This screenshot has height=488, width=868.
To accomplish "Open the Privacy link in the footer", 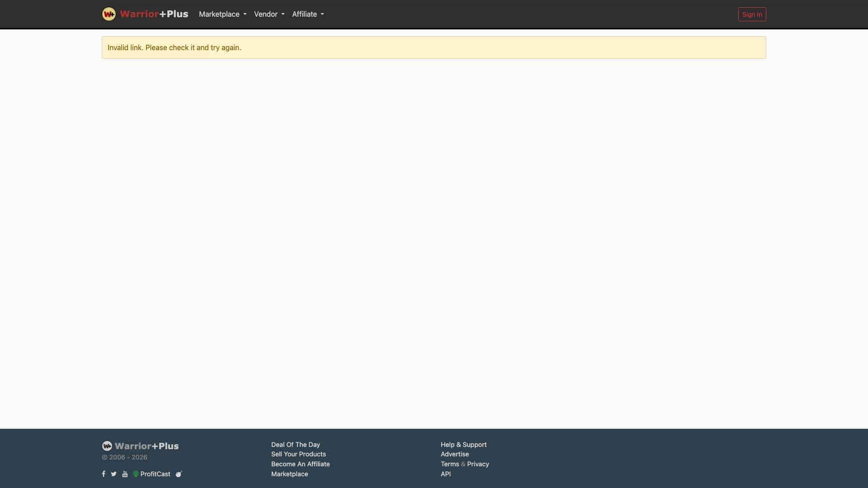I will coord(478,464).
